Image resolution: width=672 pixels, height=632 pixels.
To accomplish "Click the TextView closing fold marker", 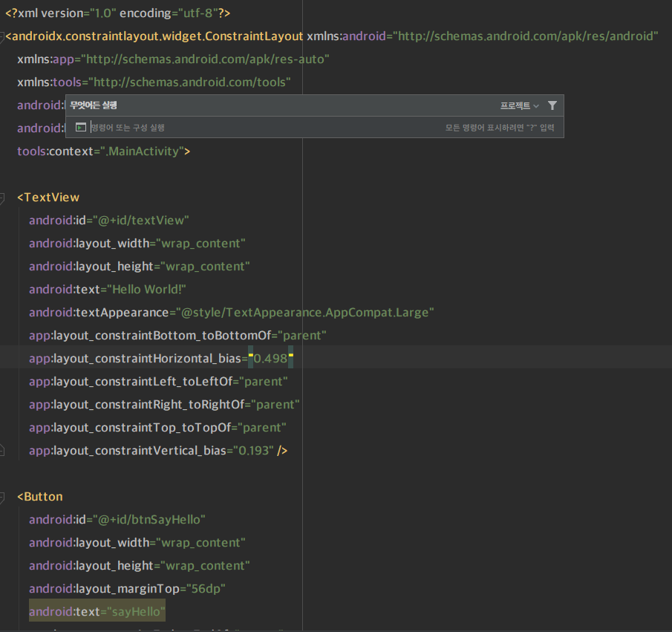I will 2,451.
